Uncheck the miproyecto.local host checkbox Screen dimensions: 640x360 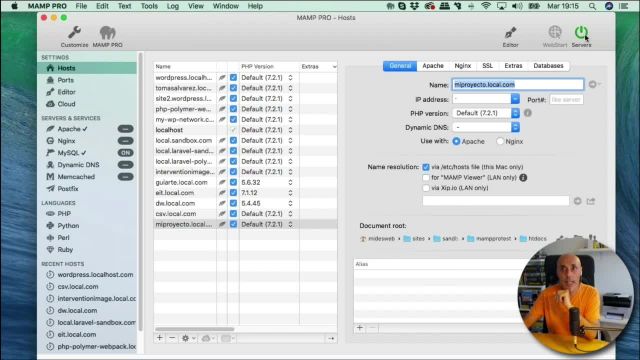click(233, 224)
